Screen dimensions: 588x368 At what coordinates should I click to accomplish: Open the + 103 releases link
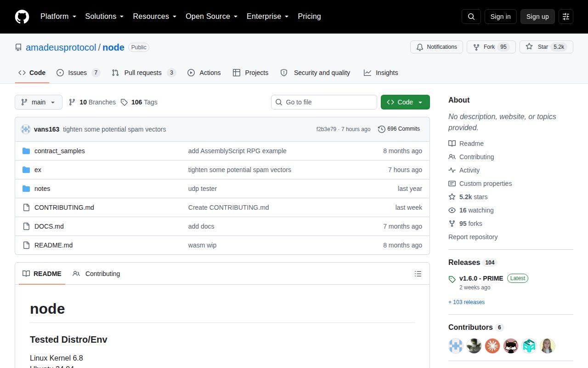(466, 302)
